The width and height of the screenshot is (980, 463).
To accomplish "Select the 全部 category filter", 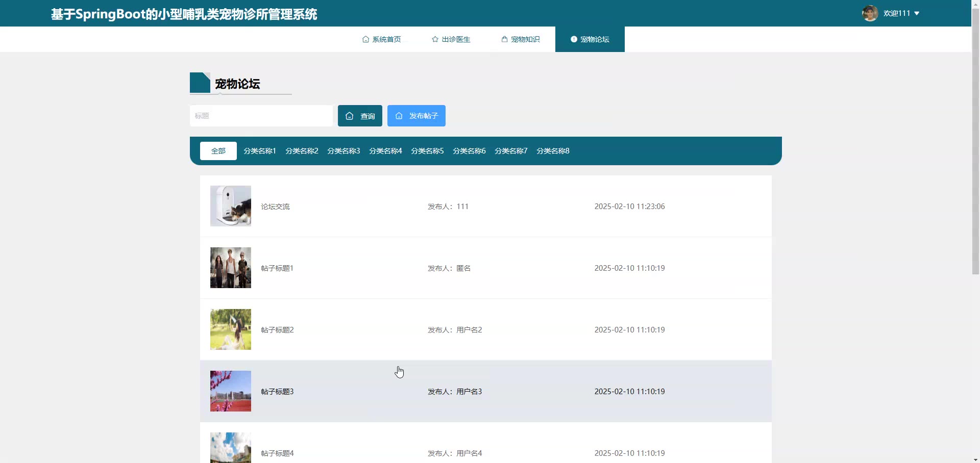I will pos(218,151).
